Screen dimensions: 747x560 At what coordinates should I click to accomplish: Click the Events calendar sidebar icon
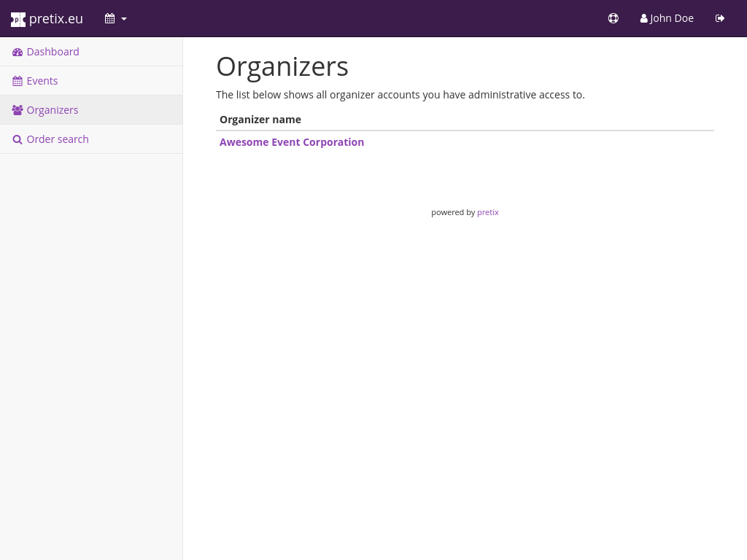click(x=18, y=81)
